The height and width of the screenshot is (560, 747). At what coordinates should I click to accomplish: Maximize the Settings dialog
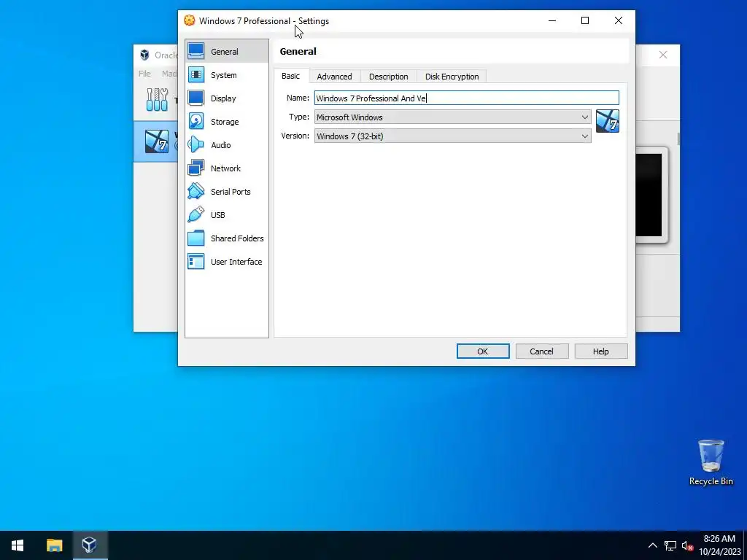click(x=585, y=20)
